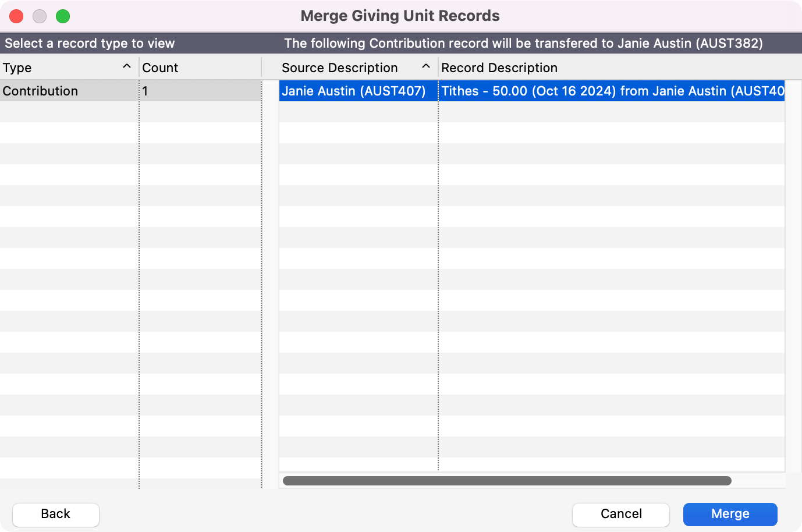Click the transfer to Janie Austin (AUST382) heading
Viewport: 802px width, 532px height.
click(523, 44)
